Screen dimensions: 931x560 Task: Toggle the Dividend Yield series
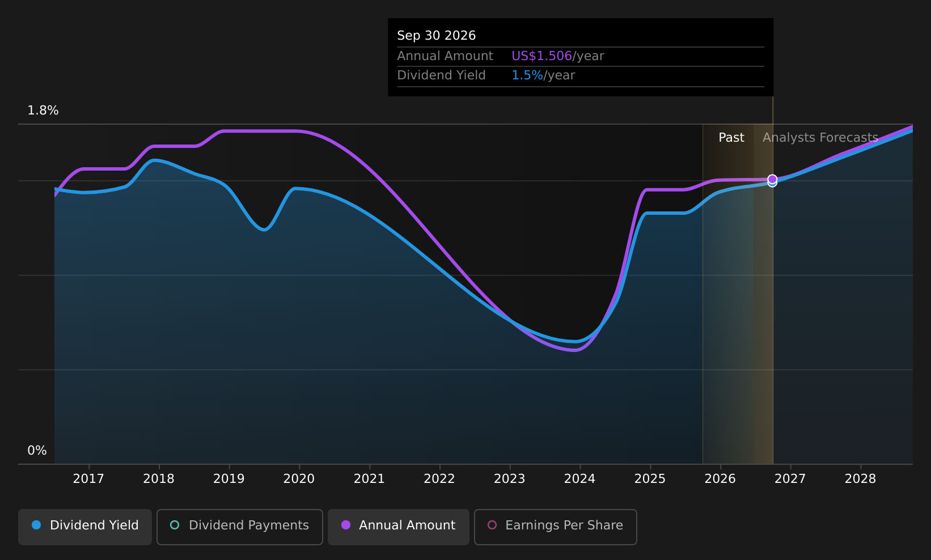point(85,527)
